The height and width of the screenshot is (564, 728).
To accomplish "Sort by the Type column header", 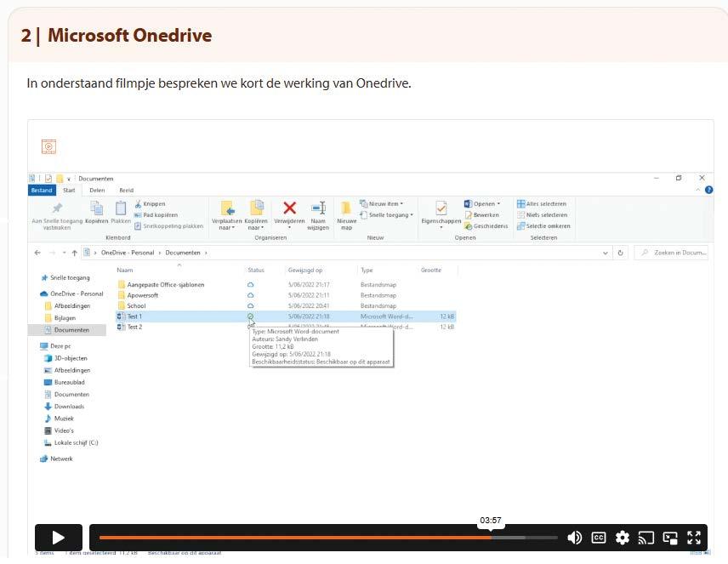I will (x=367, y=270).
